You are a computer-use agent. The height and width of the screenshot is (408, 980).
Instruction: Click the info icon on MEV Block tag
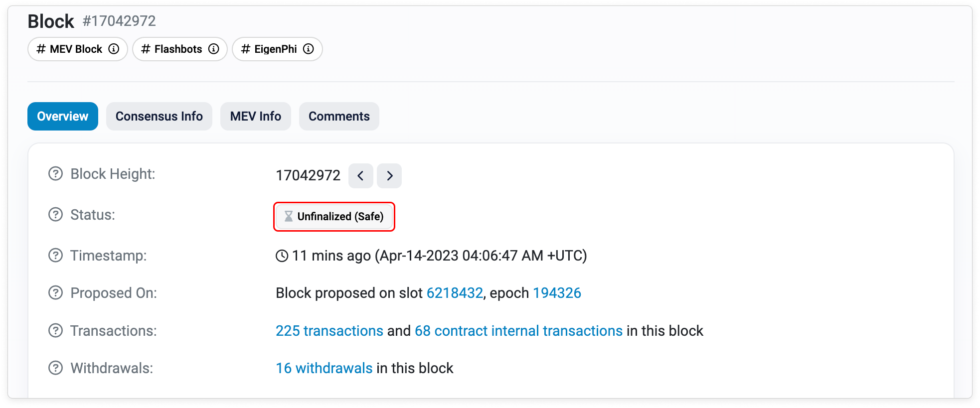click(x=114, y=49)
